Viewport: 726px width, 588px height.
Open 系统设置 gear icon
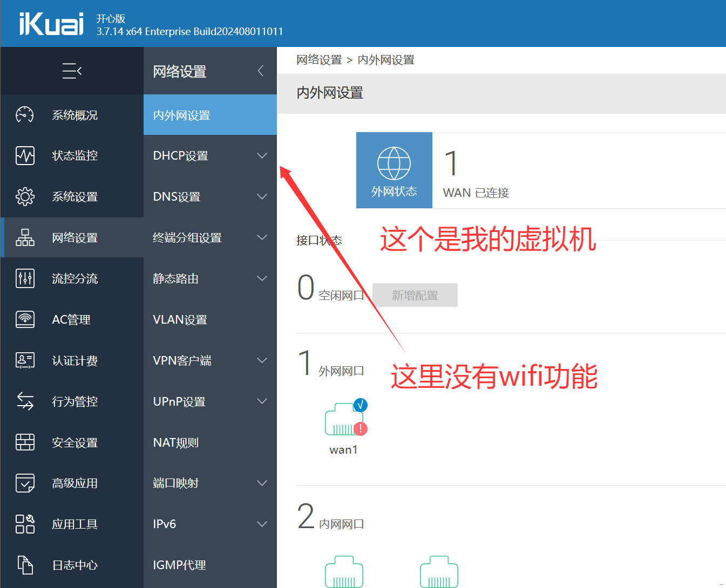coord(25,197)
